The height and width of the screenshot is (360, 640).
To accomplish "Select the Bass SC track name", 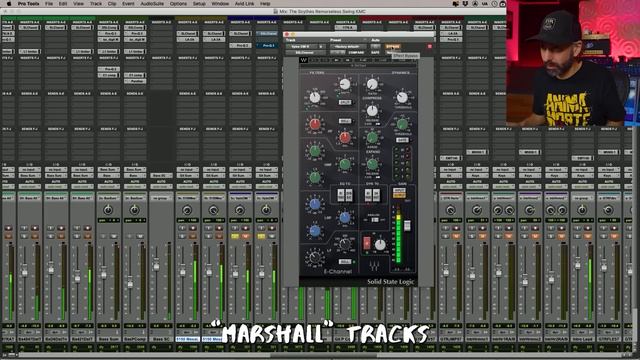I will tap(161, 339).
